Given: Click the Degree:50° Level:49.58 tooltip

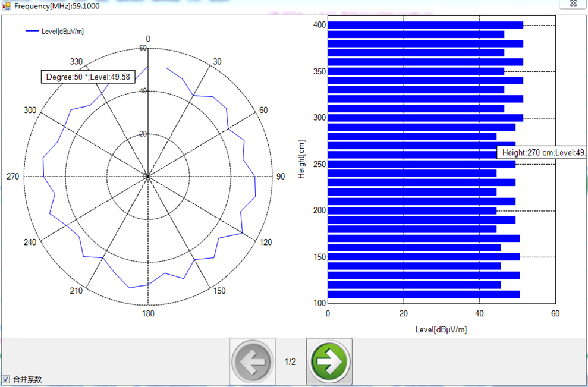Looking at the screenshot, I should click(87, 77).
